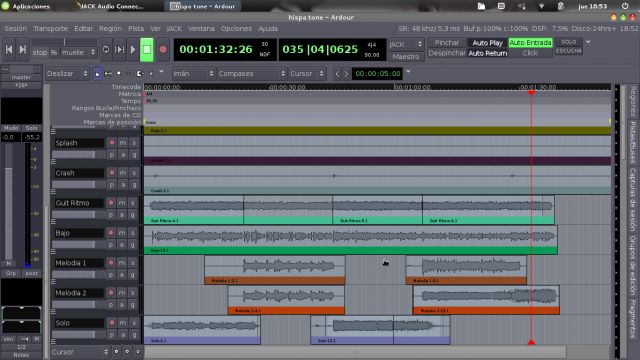Open the Transporte menu

51,29
